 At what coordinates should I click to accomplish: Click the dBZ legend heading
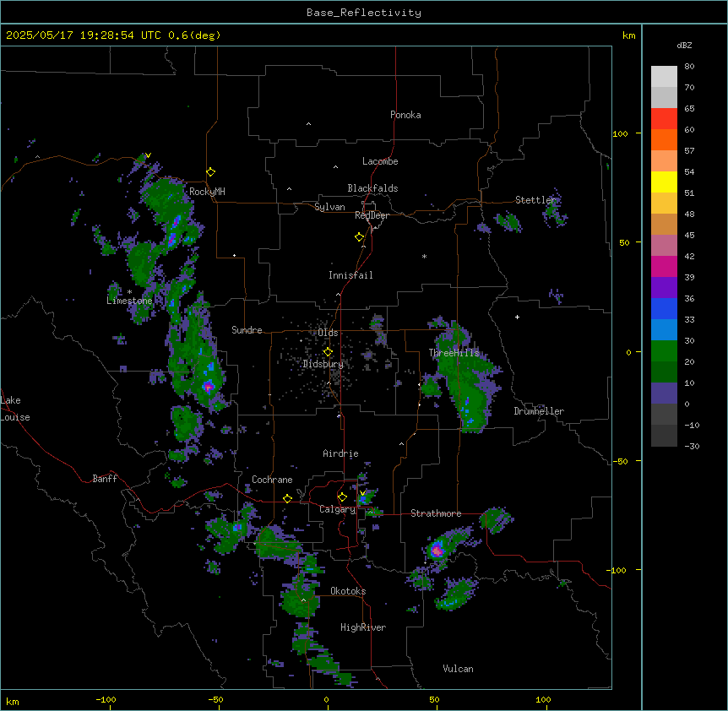tap(684, 45)
